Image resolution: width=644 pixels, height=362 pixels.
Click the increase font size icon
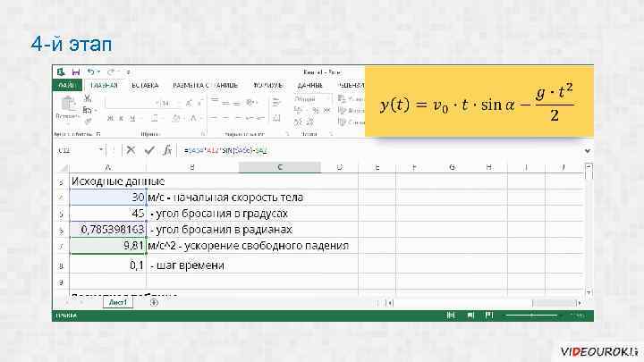click(189, 103)
